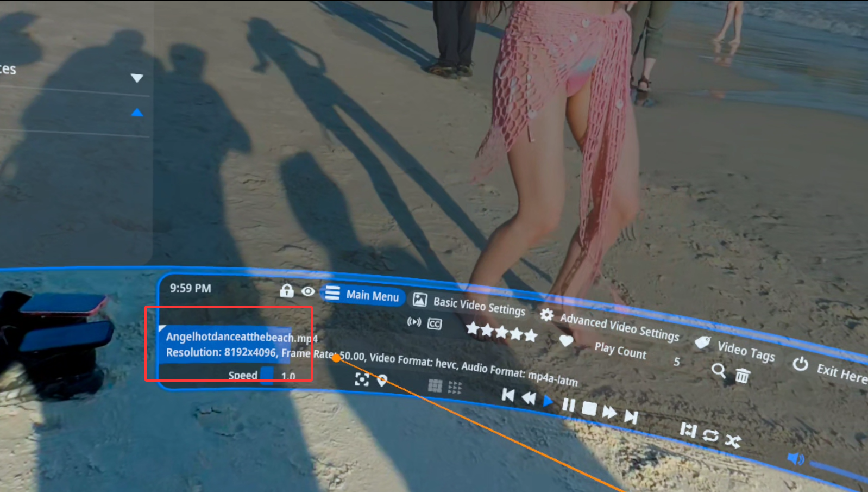Click the location pin icon

coord(382,381)
